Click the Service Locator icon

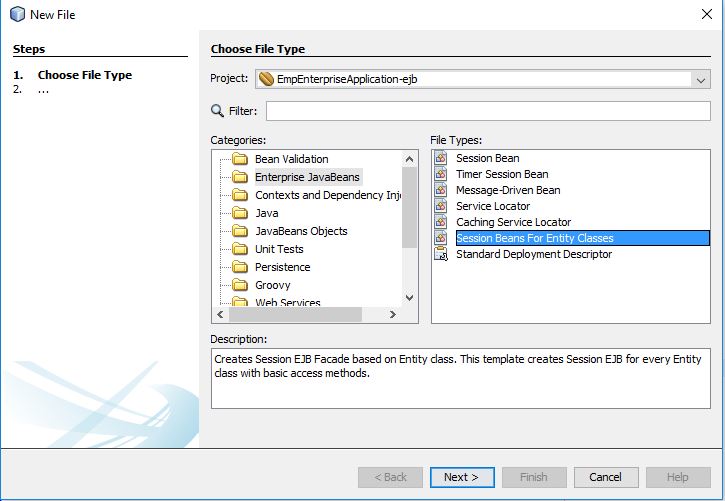coord(441,206)
